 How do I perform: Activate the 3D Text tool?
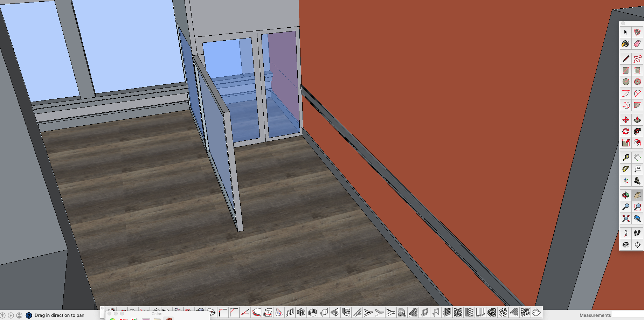tap(637, 181)
